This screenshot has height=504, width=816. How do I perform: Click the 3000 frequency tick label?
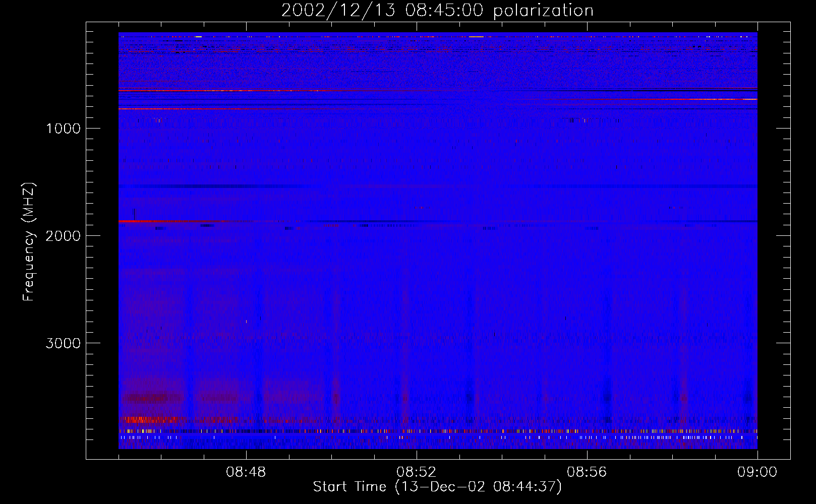coord(63,343)
